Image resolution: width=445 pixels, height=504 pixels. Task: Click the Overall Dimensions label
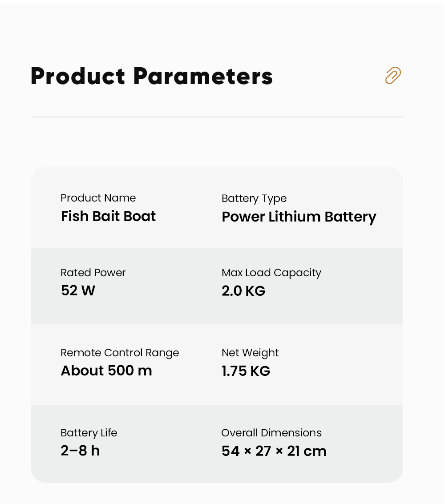[271, 433]
